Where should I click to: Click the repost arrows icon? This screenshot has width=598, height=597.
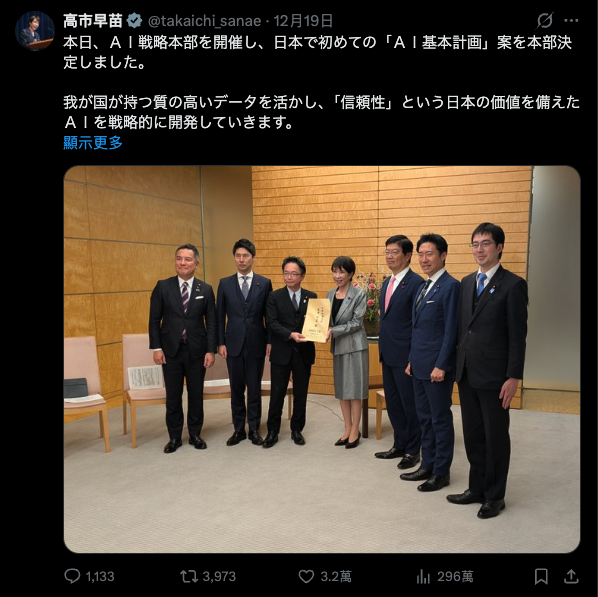point(189,576)
